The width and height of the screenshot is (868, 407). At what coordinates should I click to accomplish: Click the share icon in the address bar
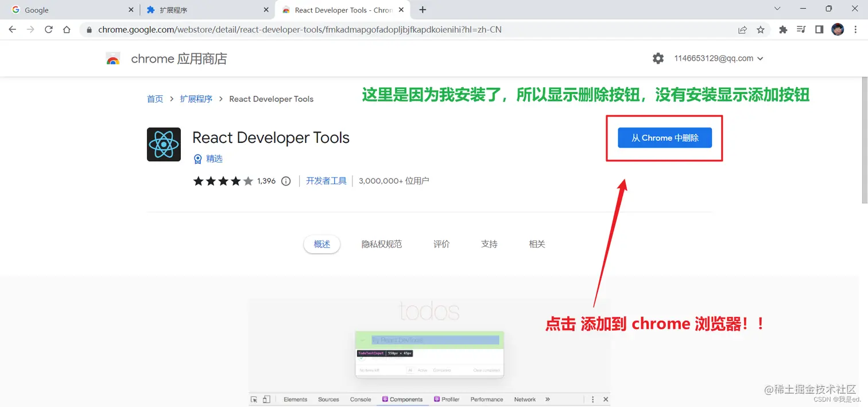[742, 29]
